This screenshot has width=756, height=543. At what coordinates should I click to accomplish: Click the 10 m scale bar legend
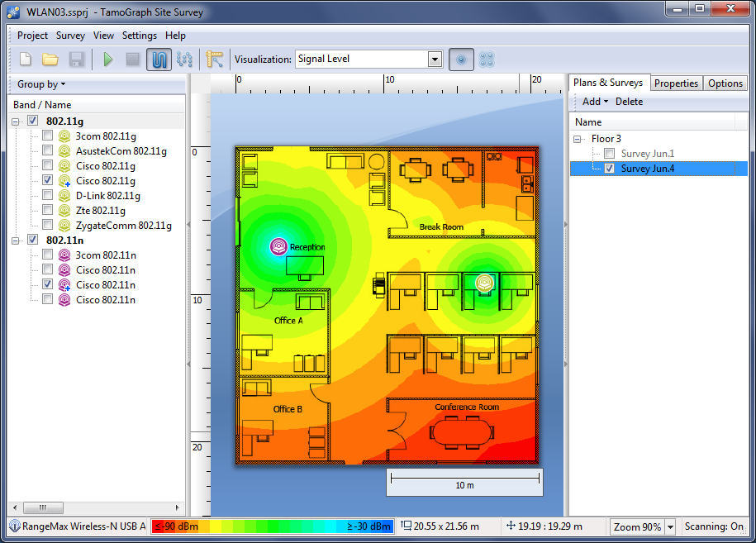pos(464,482)
